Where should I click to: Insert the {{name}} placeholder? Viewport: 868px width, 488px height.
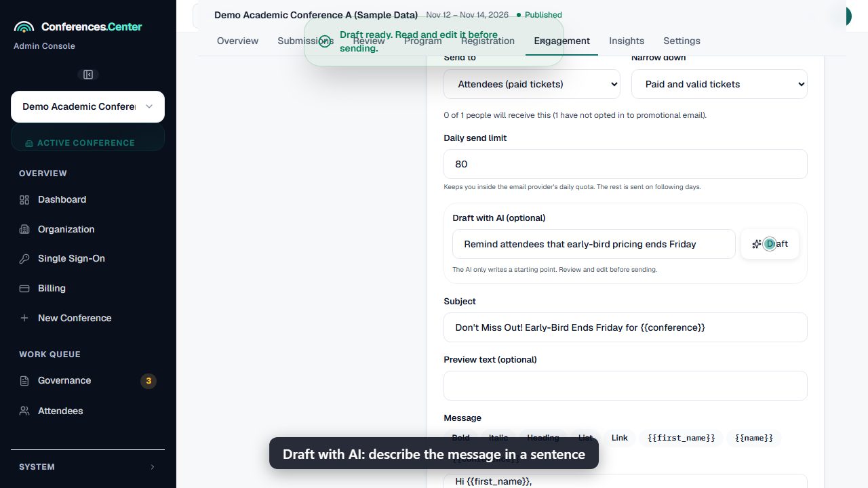(x=754, y=438)
